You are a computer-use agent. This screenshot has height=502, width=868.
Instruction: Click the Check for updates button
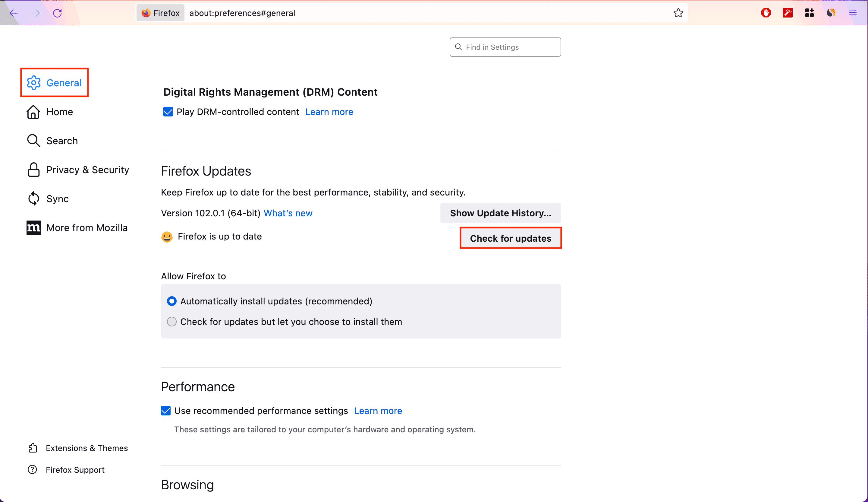pos(511,238)
